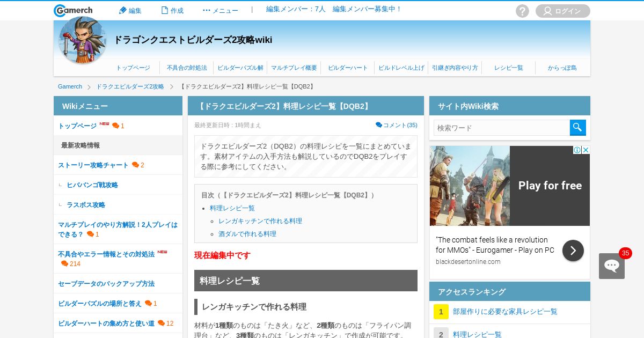Select the ビルダーハート navigation tab
The width and height of the screenshot is (644, 338).
pyautogui.click(x=348, y=68)
